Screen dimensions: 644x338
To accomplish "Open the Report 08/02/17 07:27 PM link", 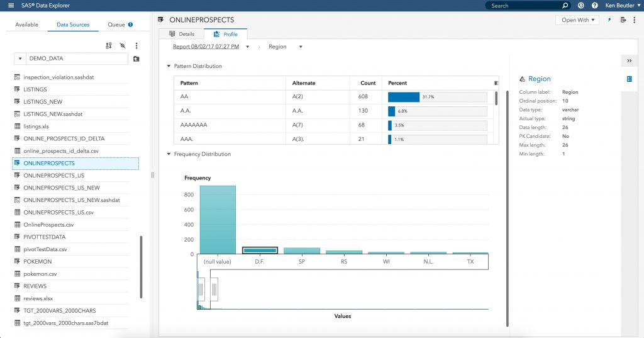I will point(206,47).
